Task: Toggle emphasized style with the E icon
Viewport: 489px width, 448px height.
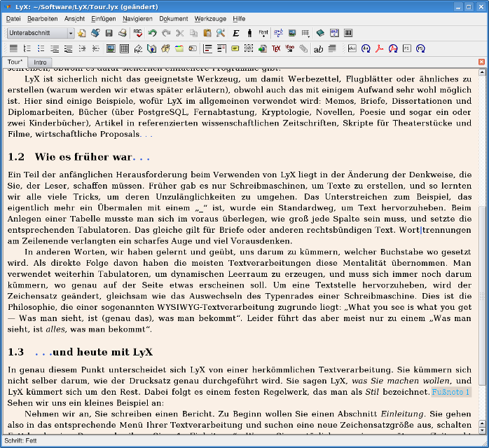Action: point(236,33)
